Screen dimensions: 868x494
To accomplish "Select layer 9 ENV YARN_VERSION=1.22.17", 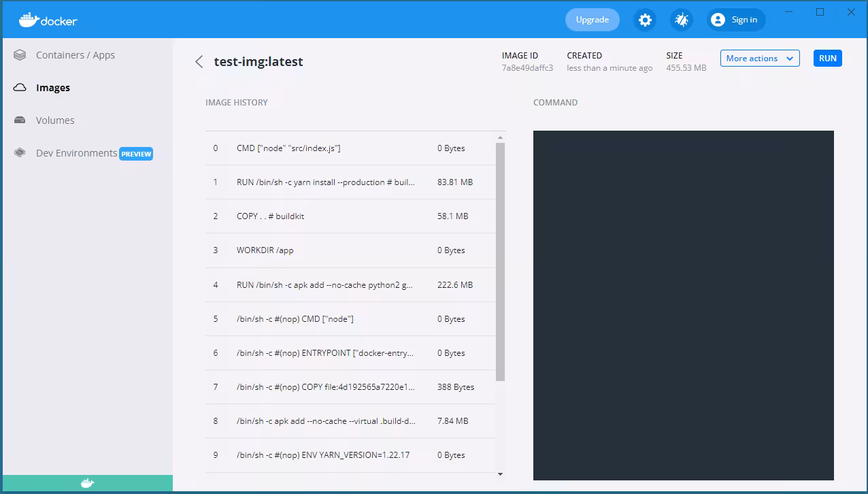I will pos(350,455).
